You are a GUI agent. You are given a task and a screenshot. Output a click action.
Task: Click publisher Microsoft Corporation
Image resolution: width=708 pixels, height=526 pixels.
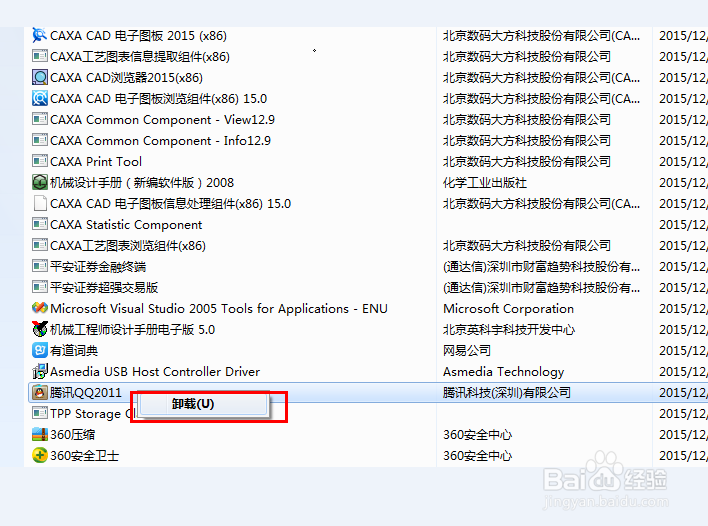point(508,309)
